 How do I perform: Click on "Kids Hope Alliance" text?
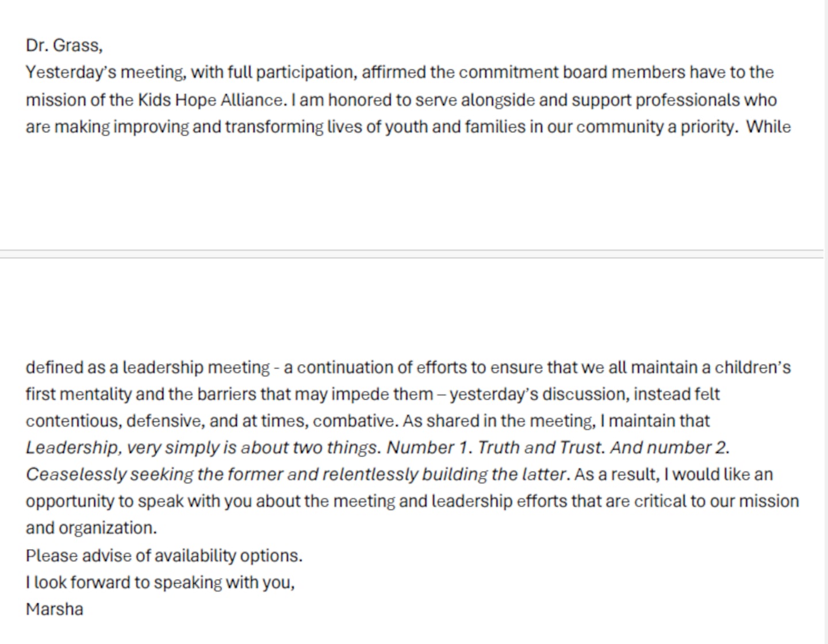210,100
